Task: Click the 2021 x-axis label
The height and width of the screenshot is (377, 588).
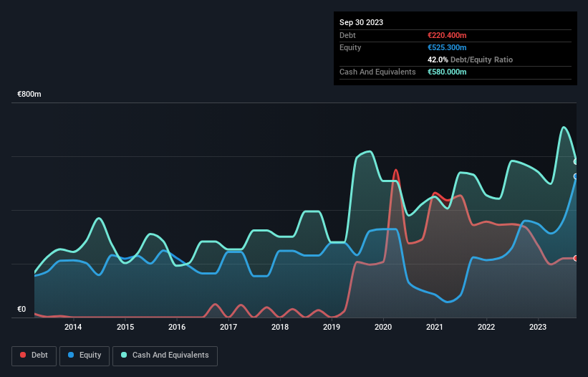Action: [x=435, y=327]
